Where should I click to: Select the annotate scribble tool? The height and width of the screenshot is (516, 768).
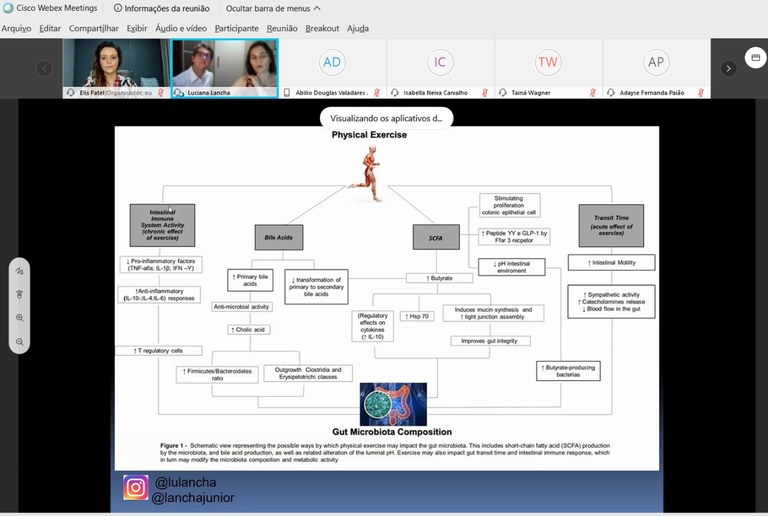pyautogui.click(x=20, y=271)
